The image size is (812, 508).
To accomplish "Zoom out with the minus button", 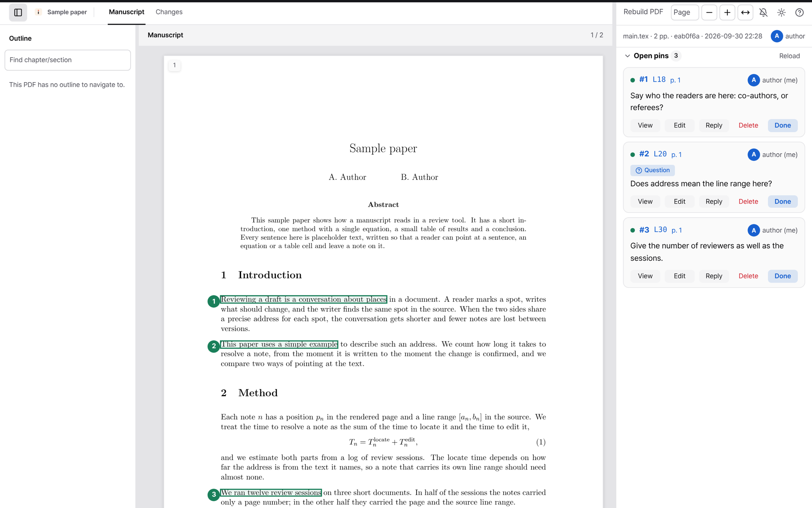I will pyautogui.click(x=709, y=12).
